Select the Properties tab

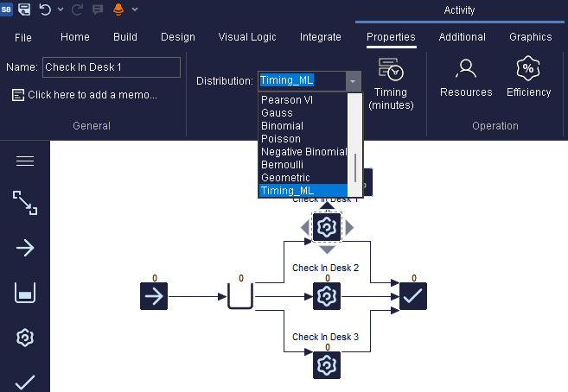click(x=391, y=37)
